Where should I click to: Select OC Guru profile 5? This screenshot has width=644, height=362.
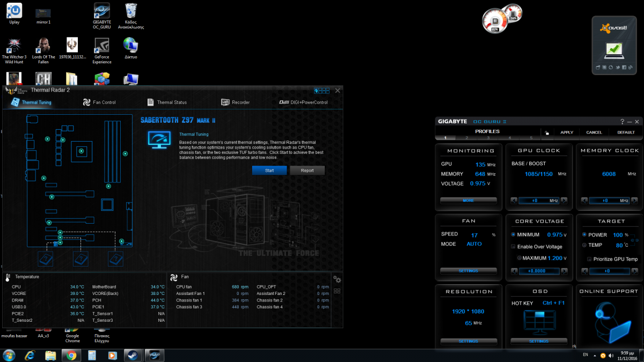click(x=531, y=138)
